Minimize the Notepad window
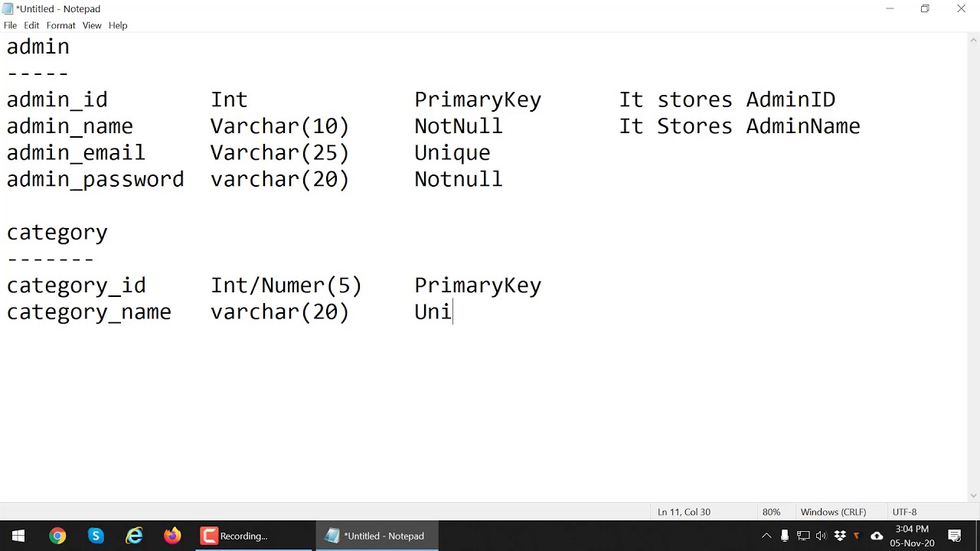The image size is (980, 551). click(890, 8)
